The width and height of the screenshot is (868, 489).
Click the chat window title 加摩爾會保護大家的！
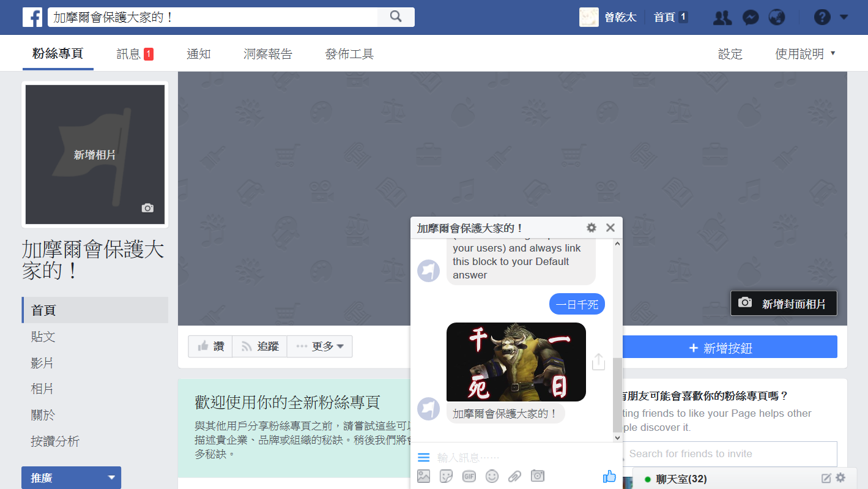[470, 228]
